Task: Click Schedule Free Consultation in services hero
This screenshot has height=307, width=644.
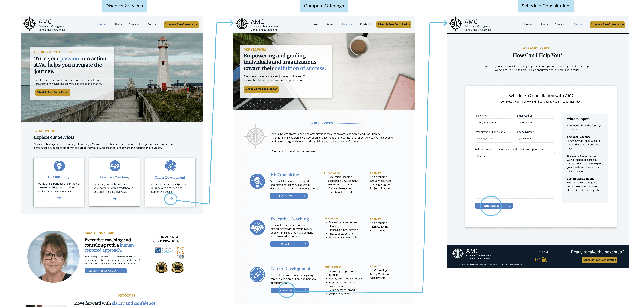Action: point(261,89)
